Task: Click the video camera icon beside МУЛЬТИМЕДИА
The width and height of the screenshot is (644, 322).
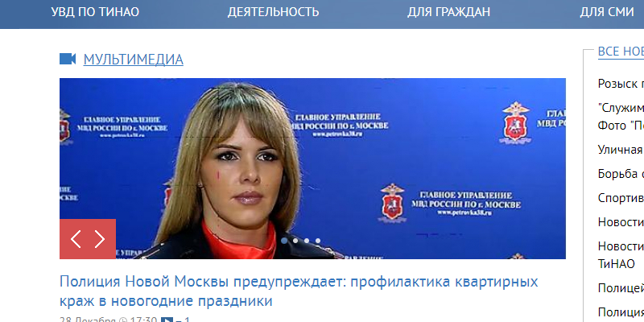Action: pyautogui.click(x=68, y=59)
